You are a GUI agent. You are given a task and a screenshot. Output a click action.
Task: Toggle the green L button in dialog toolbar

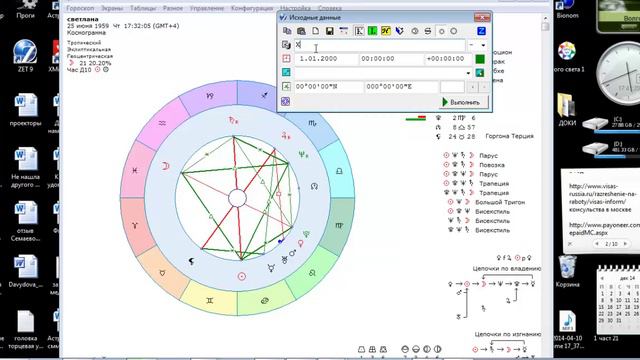372,31
